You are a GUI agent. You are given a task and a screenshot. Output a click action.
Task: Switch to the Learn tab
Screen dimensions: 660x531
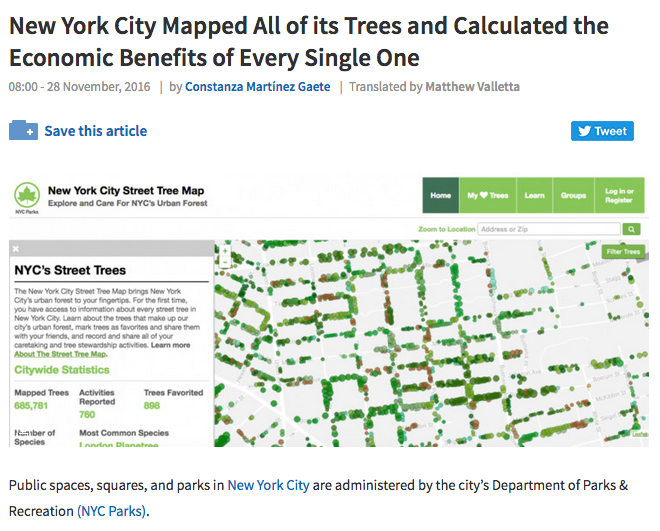click(x=535, y=195)
